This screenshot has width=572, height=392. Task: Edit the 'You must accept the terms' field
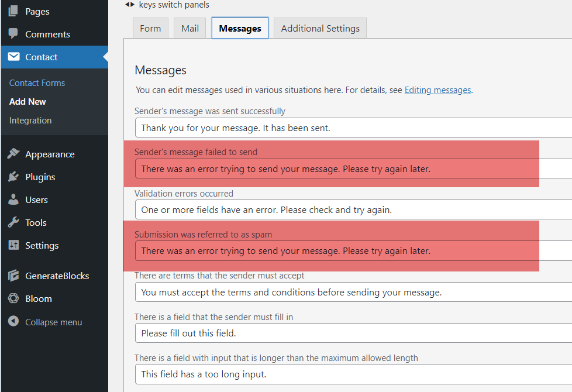tap(353, 292)
